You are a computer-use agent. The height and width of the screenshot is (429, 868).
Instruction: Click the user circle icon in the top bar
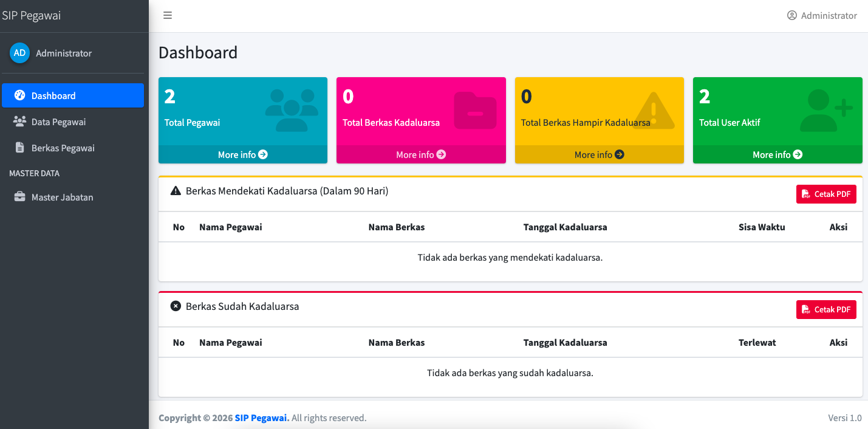coord(791,15)
